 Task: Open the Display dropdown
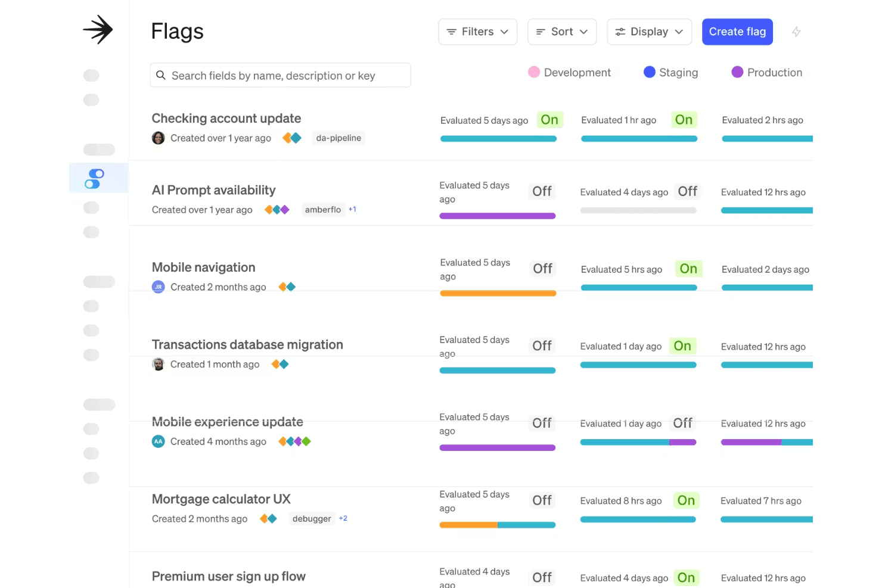pos(650,32)
